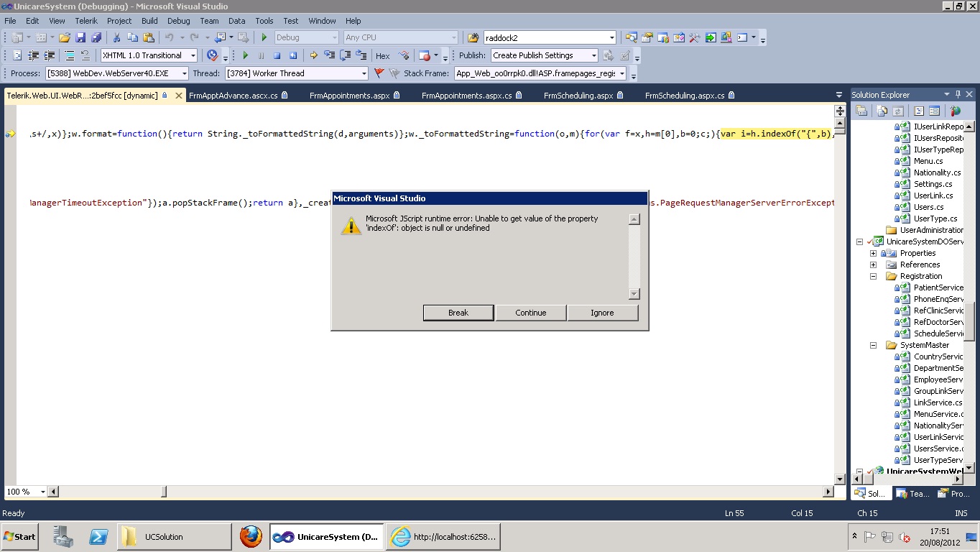Open the raddock2 find combo box
Viewport: 980px width, 552px height.
[x=611, y=37]
